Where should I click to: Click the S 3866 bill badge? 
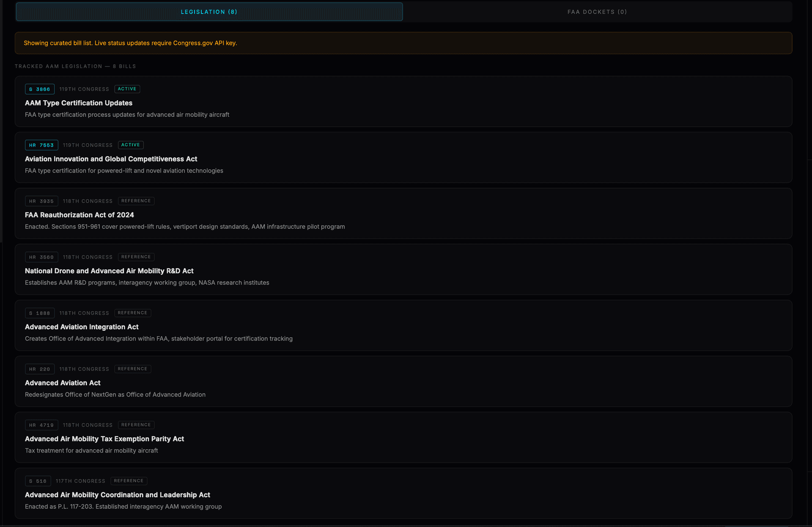(40, 89)
